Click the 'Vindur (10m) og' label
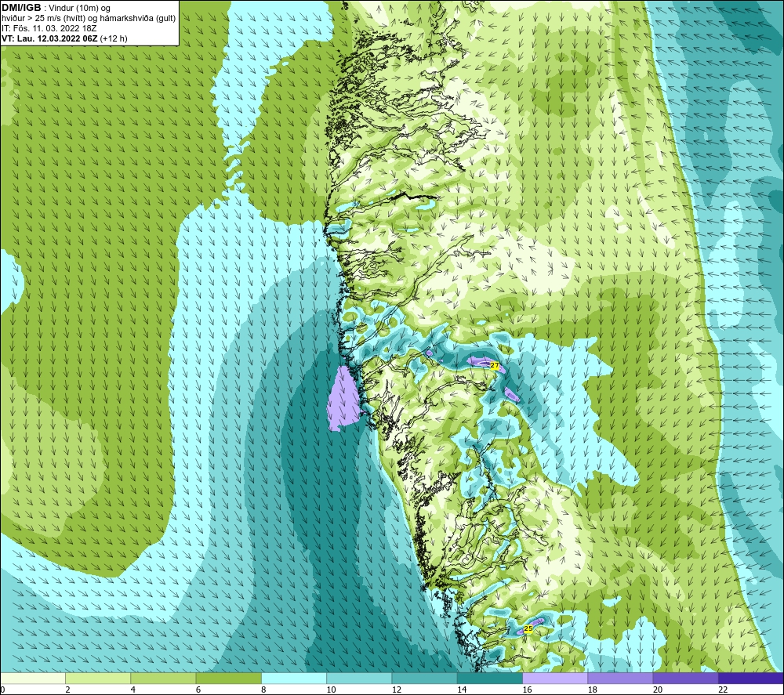This screenshot has width=784, height=695. pyautogui.click(x=79, y=8)
